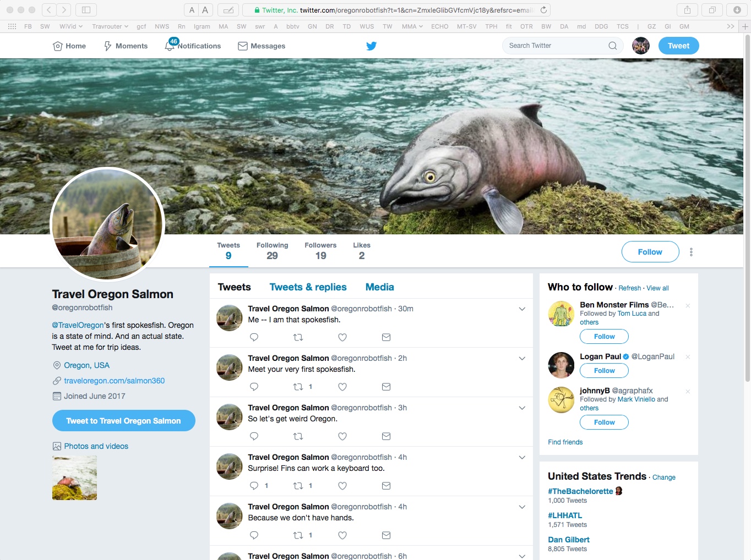
Task: Click the Safari address bar
Action: point(396,10)
